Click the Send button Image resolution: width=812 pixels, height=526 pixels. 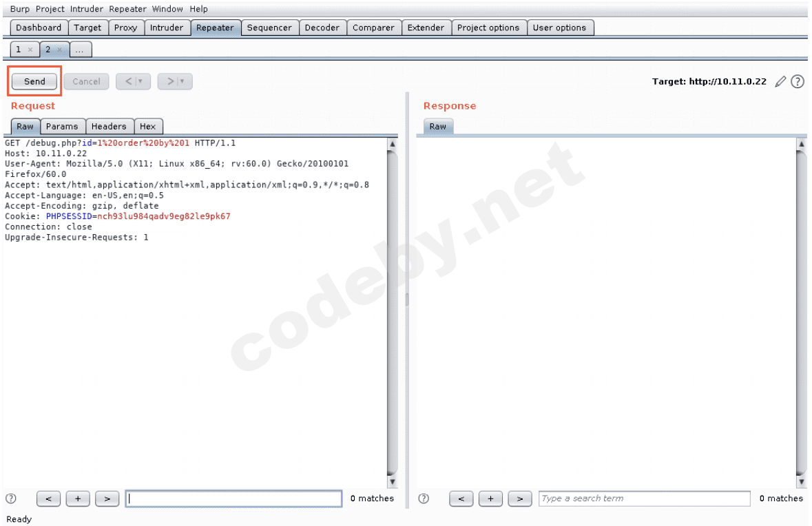[x=34, y=81]
